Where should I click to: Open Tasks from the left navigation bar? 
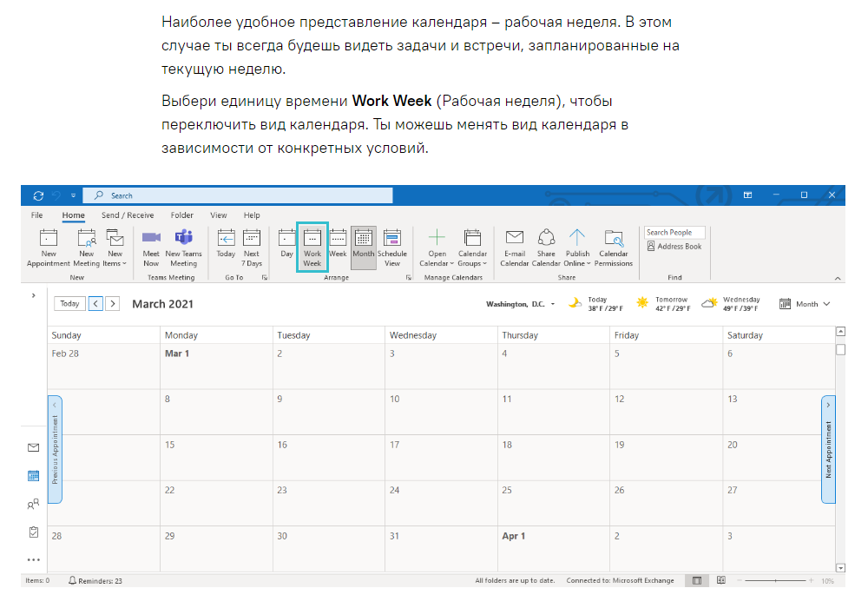click(x=34, y=532)
